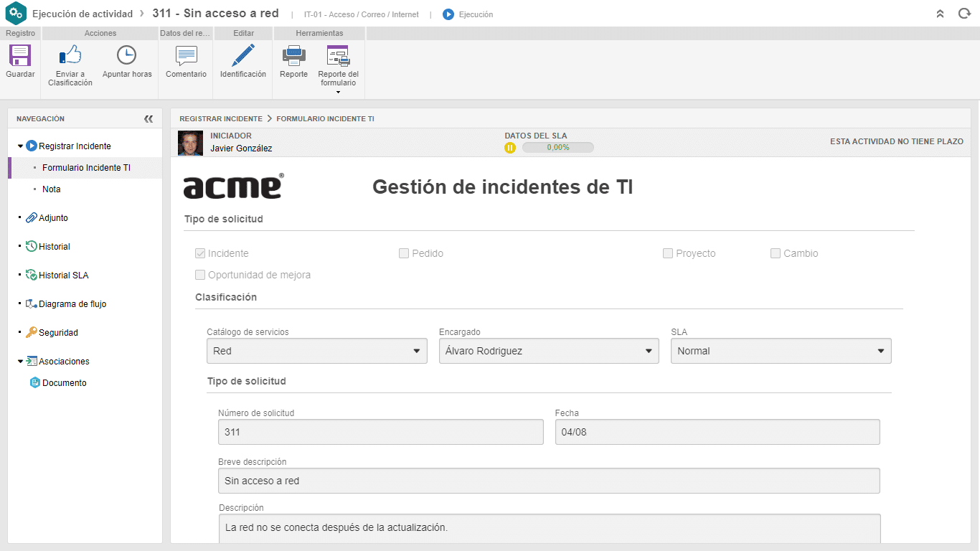The height and width of the screenshot is (551, 980).
Task: Click the refresh icon at top right
Action: click(964, 14)
